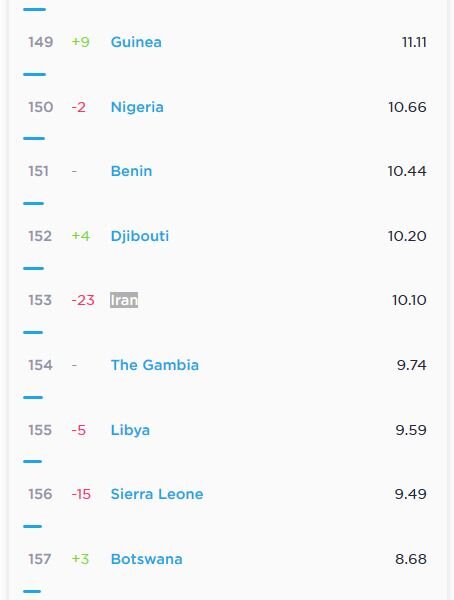Open the Sierra Leone country link
The image size is (454, 600).
157,494
